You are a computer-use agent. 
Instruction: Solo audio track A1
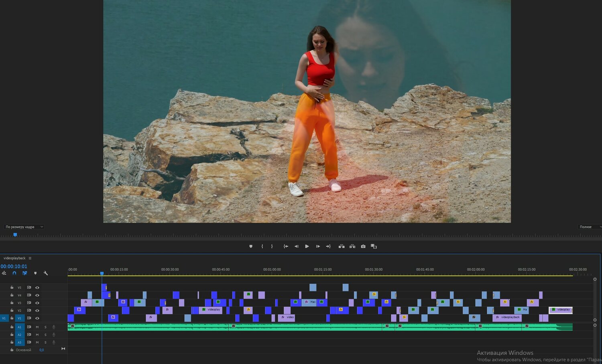click(x=45, y=327)
